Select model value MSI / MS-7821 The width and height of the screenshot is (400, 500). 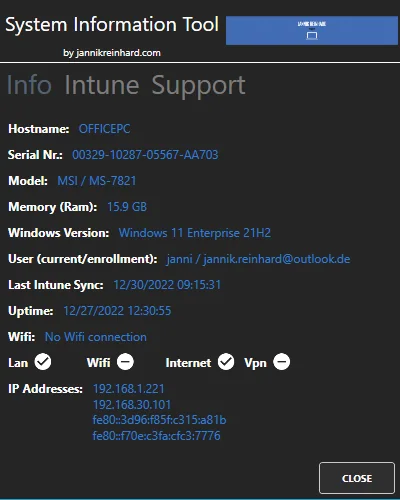97,181
